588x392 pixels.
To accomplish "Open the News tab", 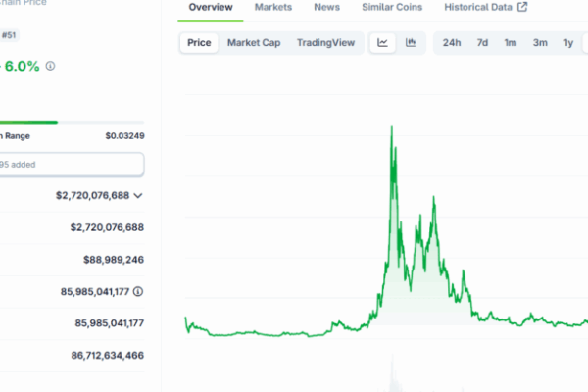I will point(327,7).
